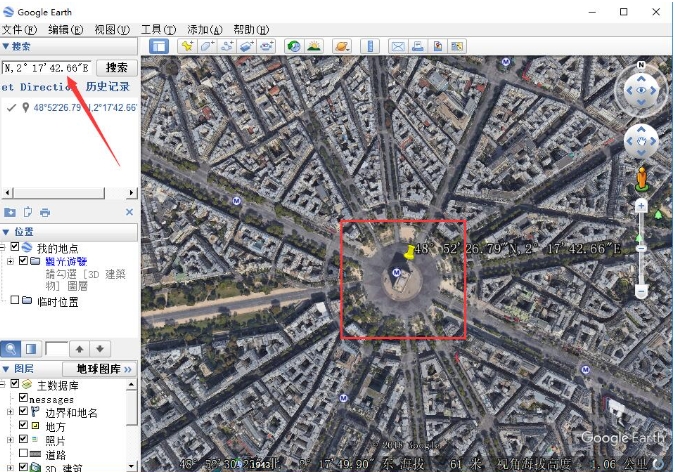This screenshot has width=676, height=472.
Task: Uncheck the 觀光游覽 folder checkbox
Action: click(x=23, y=260)
